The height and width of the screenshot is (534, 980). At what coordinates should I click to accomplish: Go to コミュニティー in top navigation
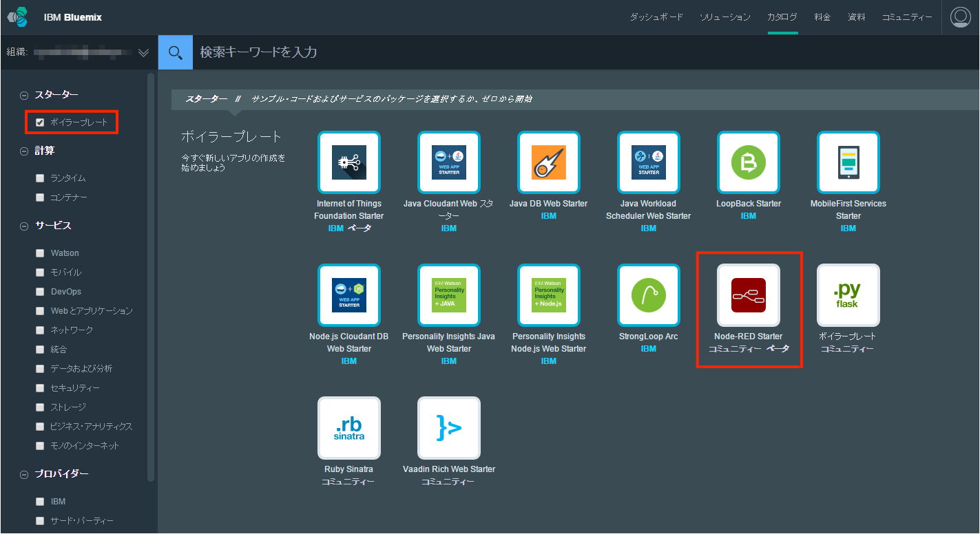(908, 17)
